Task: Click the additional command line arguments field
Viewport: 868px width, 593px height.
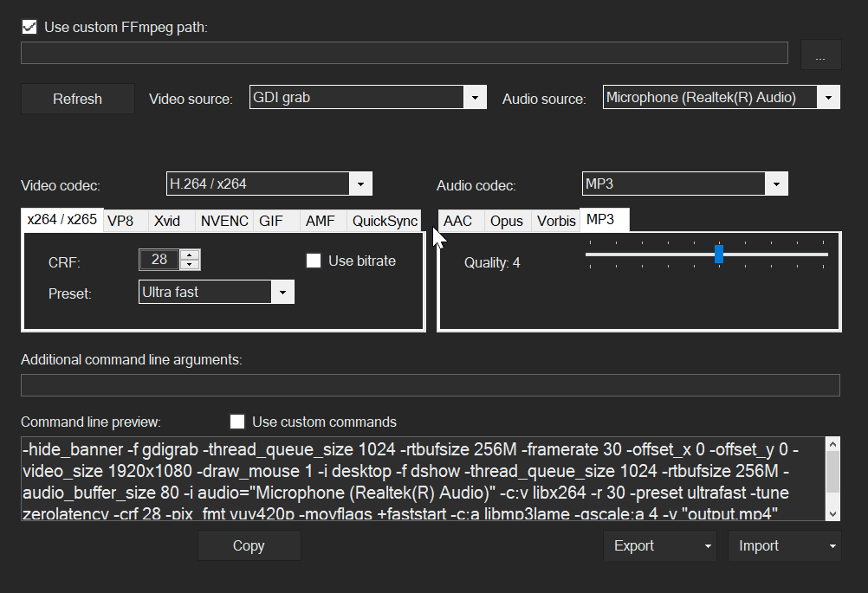Action: [x=431, y=384]
